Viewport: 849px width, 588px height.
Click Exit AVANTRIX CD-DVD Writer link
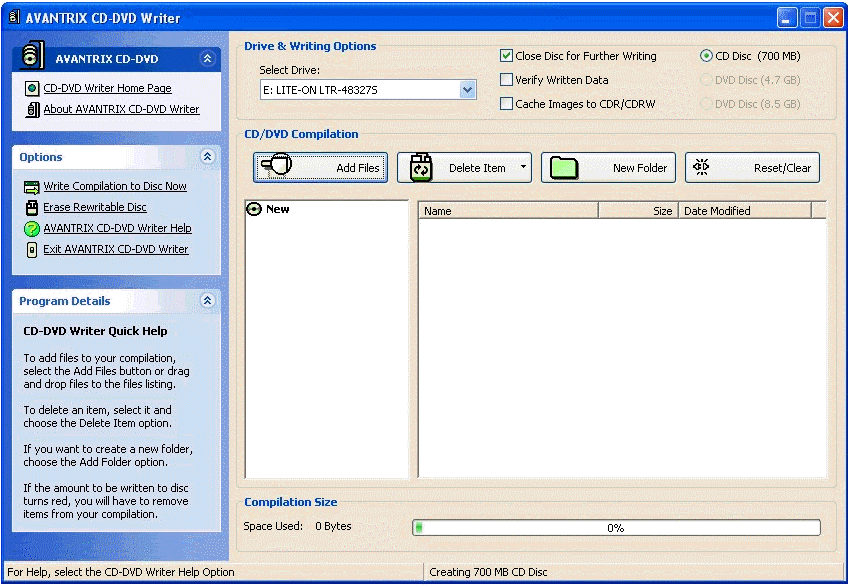(116, 250)
